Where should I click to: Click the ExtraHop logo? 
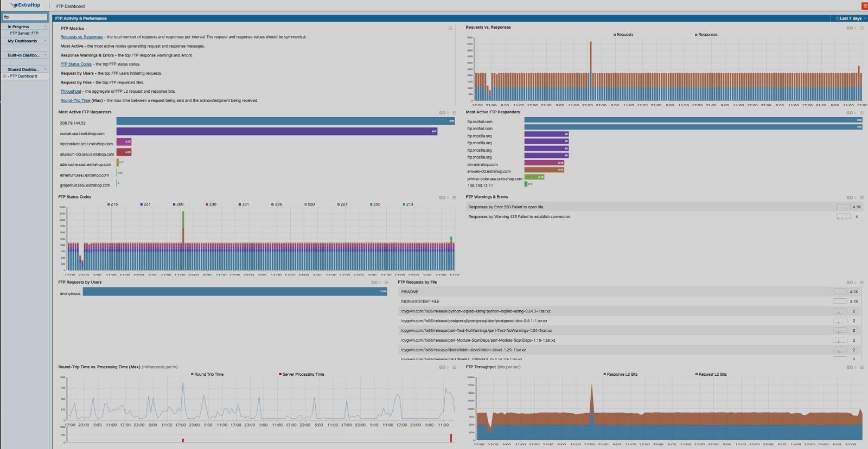coord(25,5)
